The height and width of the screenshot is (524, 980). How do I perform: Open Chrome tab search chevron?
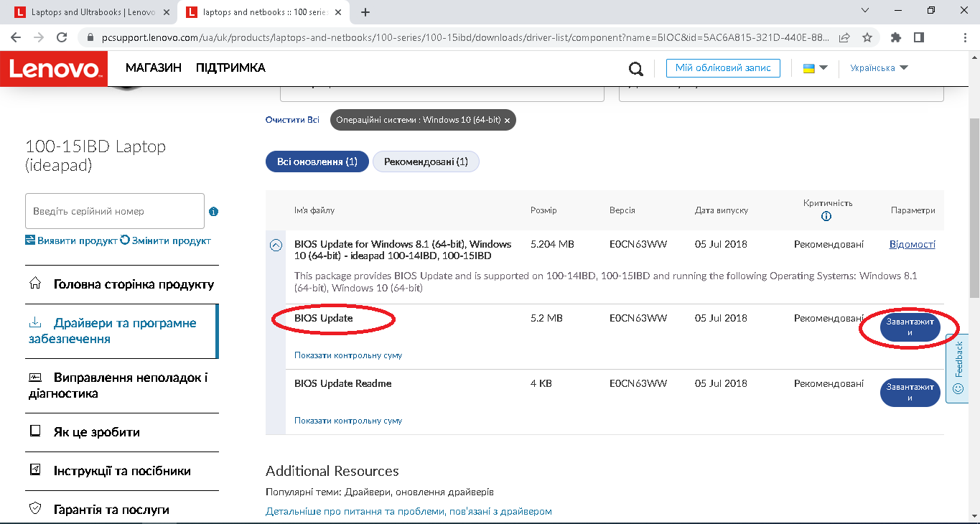click(864, 11)
